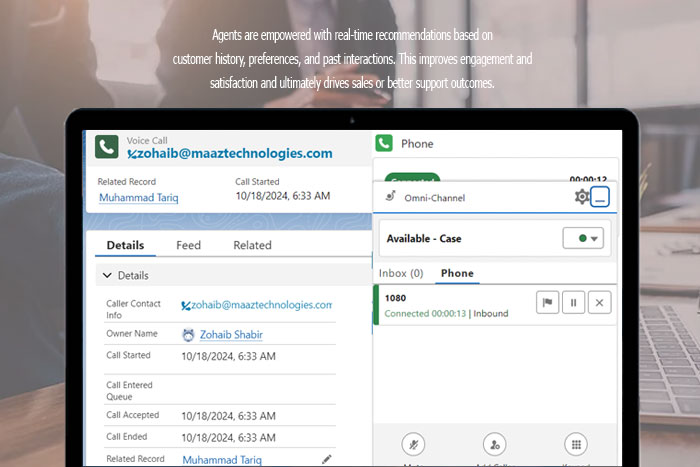The height and width of the screenshot is (467, 700).
Task: Open Muhammad Tariq link in header
Action: tap(138, 197)
